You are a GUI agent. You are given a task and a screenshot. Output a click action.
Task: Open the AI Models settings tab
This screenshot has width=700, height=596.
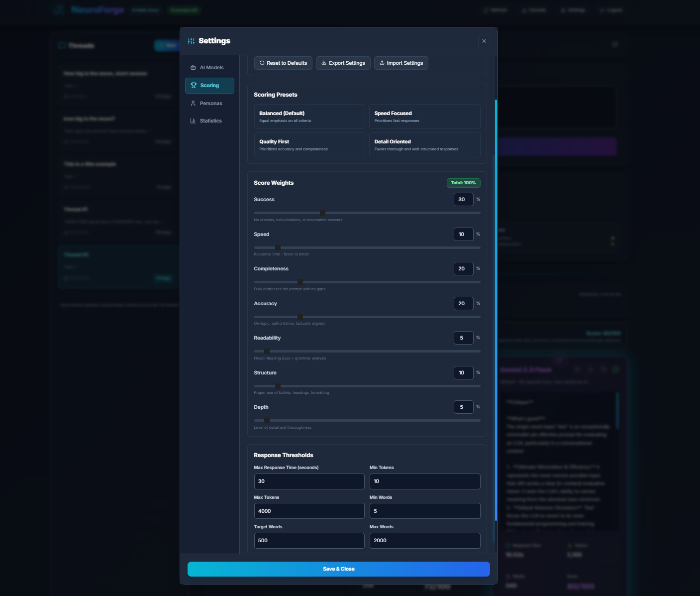[209, 68]
